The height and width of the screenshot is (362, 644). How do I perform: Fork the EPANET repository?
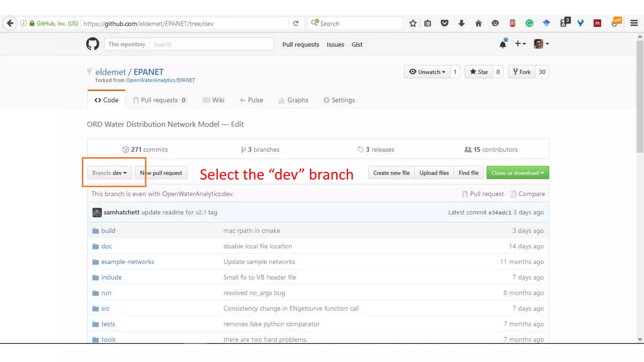[x=522, y=72]
